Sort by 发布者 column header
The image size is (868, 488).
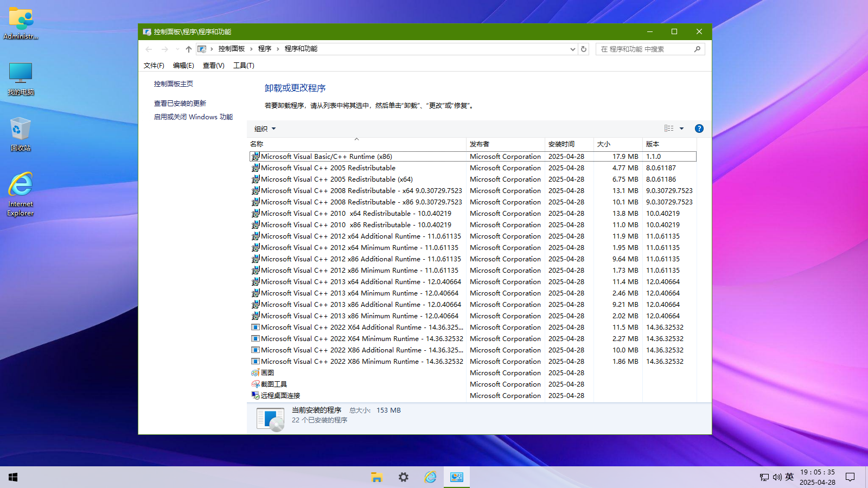pos(506,144)
